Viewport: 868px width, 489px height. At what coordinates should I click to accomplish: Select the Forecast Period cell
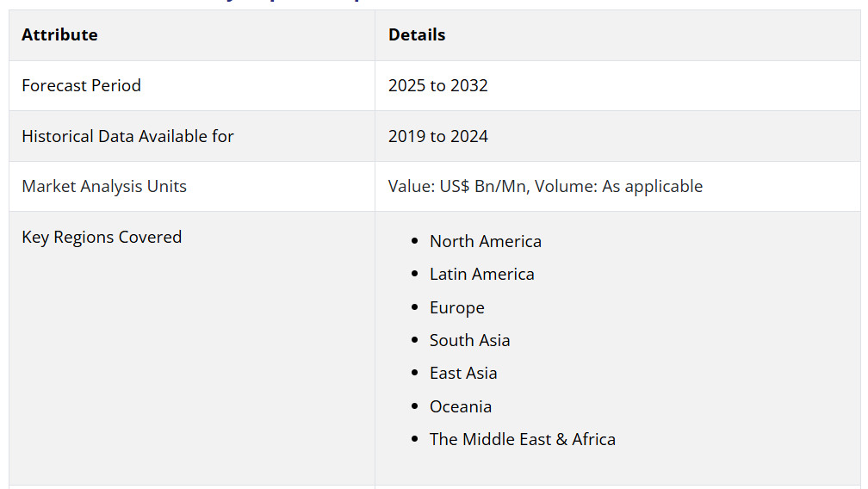click(x=81, y=85)
